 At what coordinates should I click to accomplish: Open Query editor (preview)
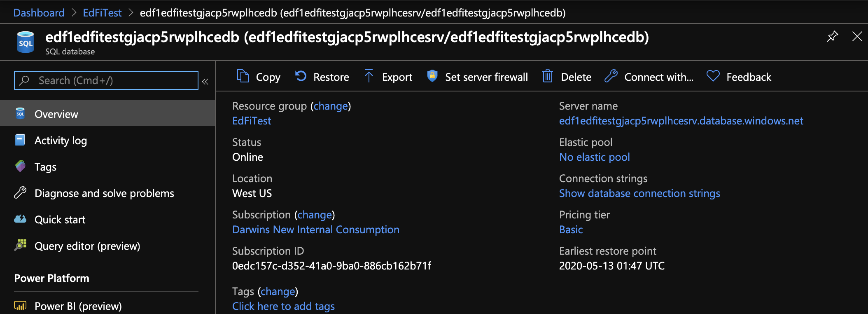point(107,246)
